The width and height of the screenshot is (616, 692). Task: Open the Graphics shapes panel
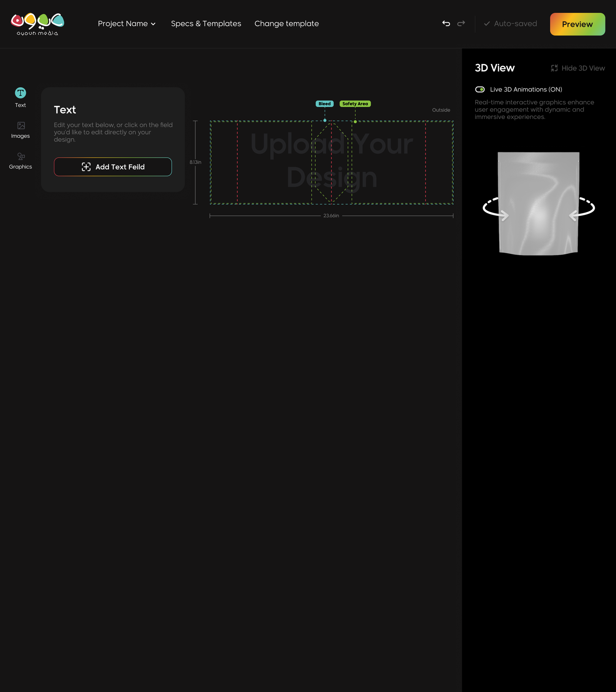pos(21,157)
